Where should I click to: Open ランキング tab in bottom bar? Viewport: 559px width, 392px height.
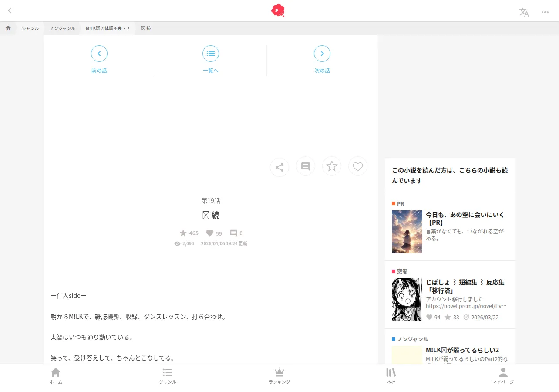(279, 376)
